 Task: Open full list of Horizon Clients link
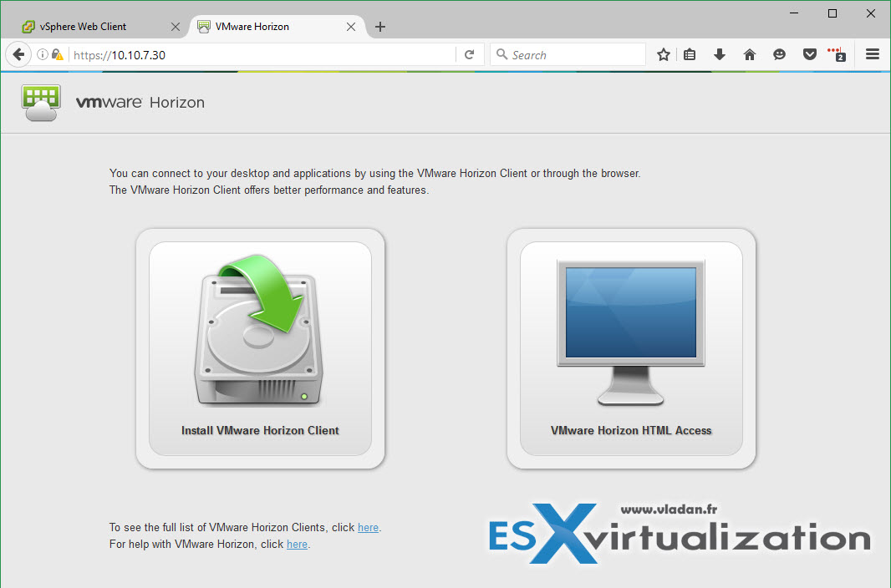369,527
